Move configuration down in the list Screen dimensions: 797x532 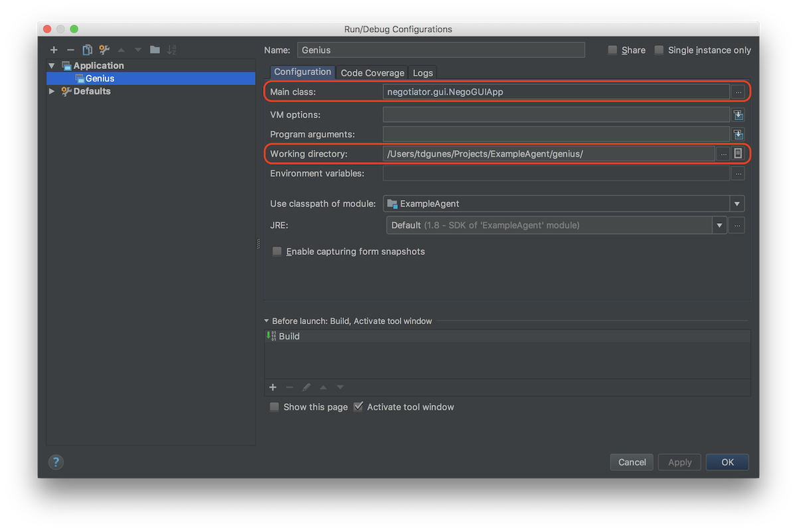(138, 50)
